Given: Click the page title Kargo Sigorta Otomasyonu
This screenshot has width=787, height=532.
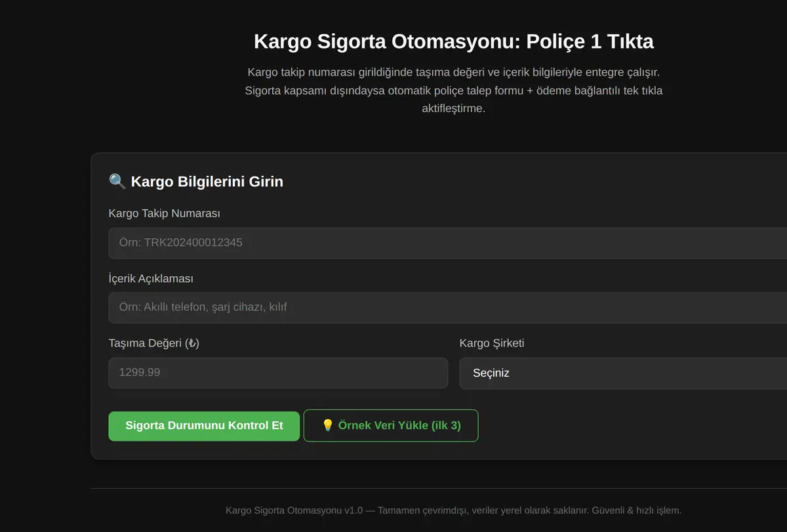Looking at the screenshot, I should [x=454, y=41].
